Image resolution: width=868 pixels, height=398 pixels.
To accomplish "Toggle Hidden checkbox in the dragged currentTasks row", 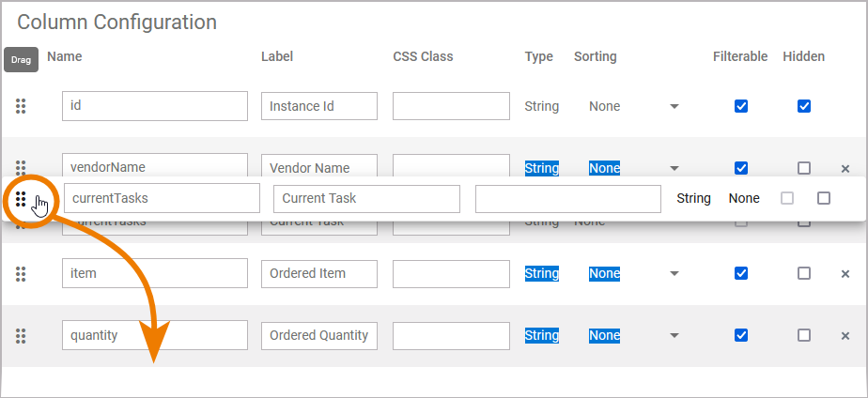I will [x=824, y=198].
